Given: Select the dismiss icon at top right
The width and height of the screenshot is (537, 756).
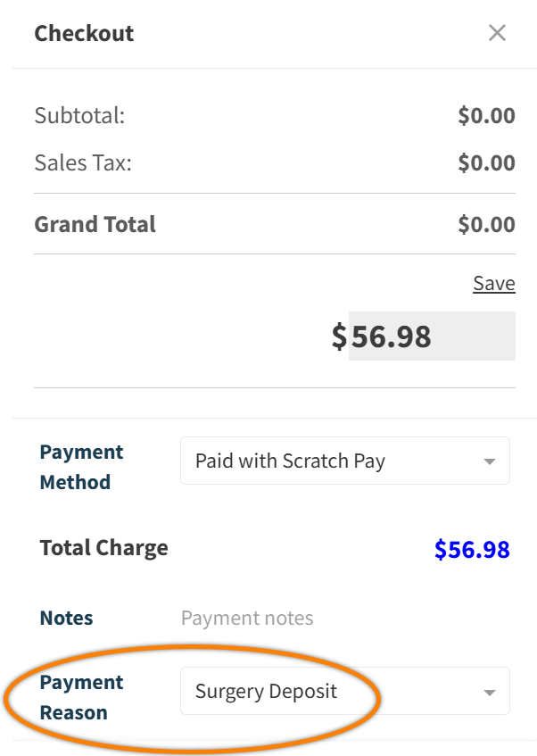Looking at the screenshot, I should (x=498, y=32).
